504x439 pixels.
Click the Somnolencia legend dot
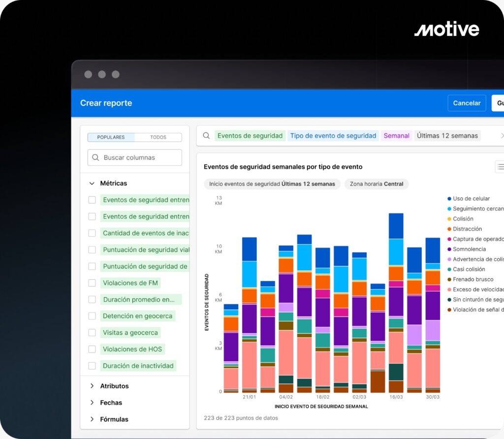[x=449, y=250]
